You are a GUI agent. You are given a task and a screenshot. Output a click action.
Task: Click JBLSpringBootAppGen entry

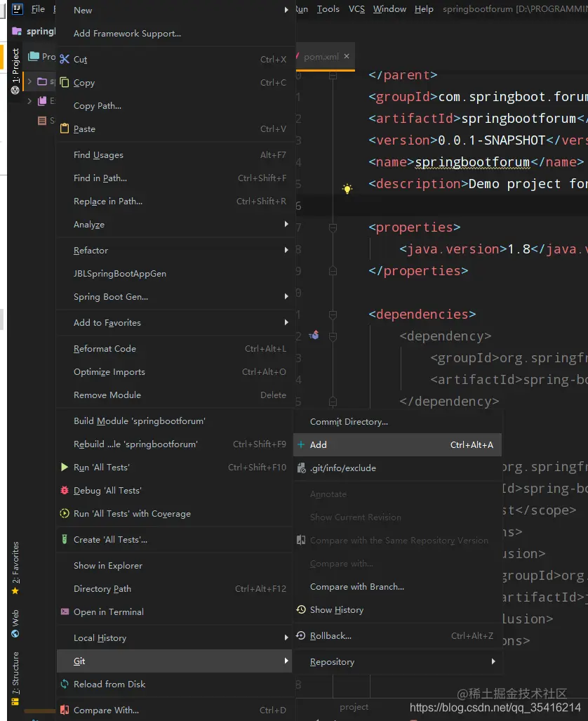(x=174, y=274)
